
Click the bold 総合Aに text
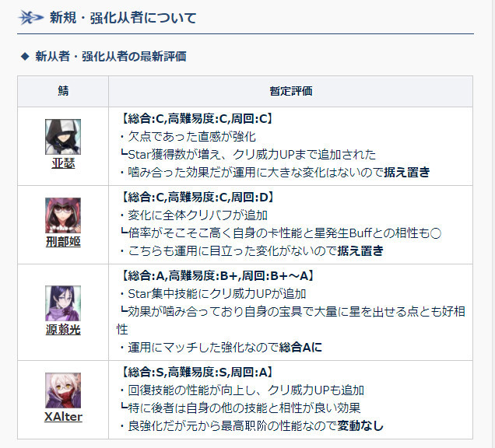pos(301,348)
